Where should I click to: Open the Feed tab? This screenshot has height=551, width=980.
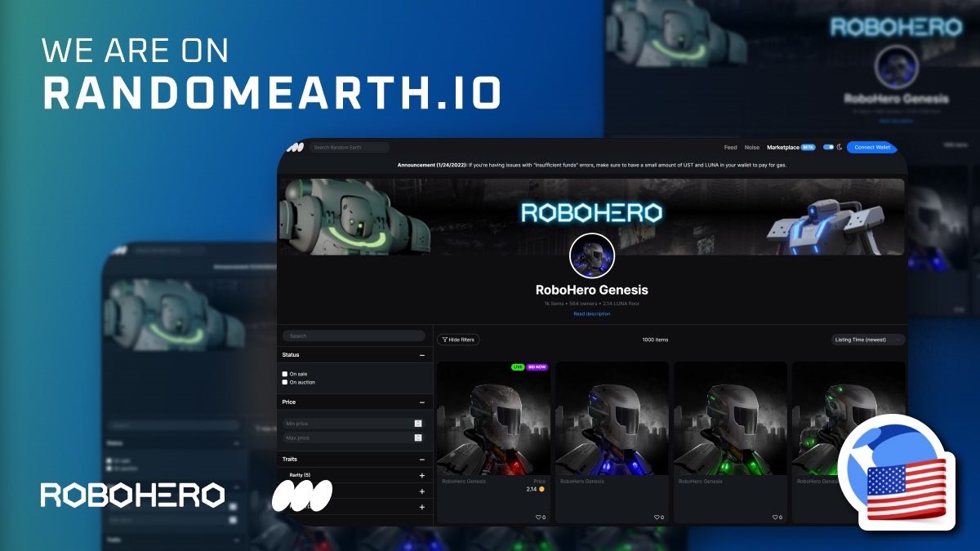click(730, 148)
